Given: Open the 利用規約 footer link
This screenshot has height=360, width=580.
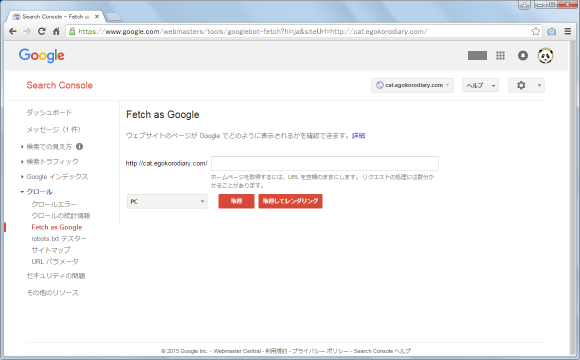Looking at the screenshot, I should [276, 351].
